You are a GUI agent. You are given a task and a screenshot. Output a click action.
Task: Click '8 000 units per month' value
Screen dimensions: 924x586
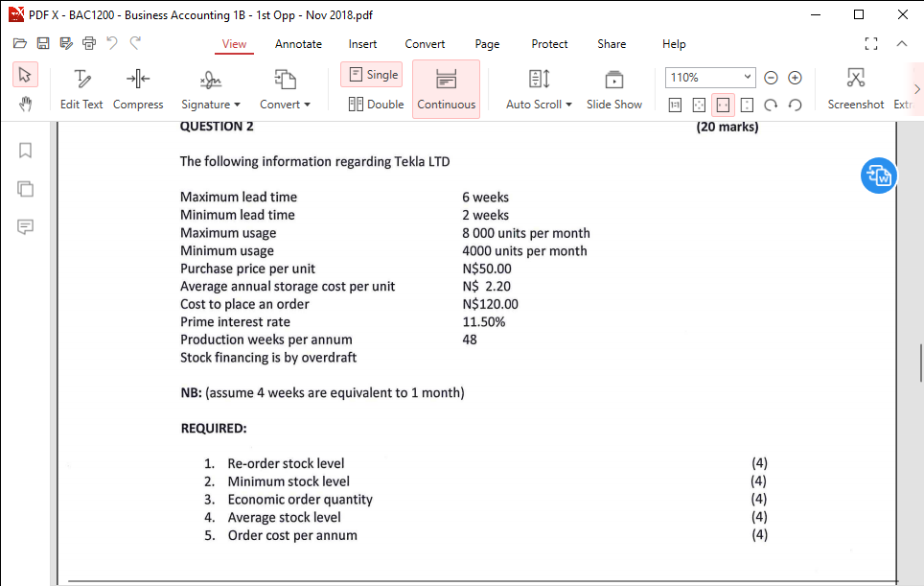tap(526, 233)
